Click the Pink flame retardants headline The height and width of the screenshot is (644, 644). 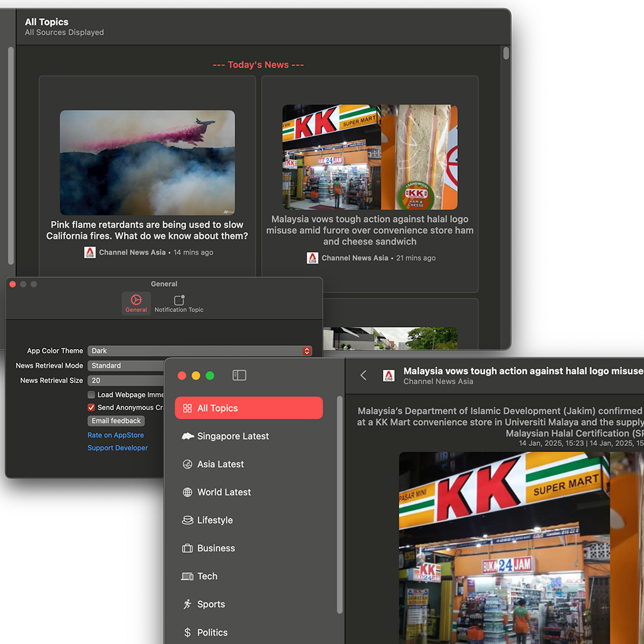[147, 230]
